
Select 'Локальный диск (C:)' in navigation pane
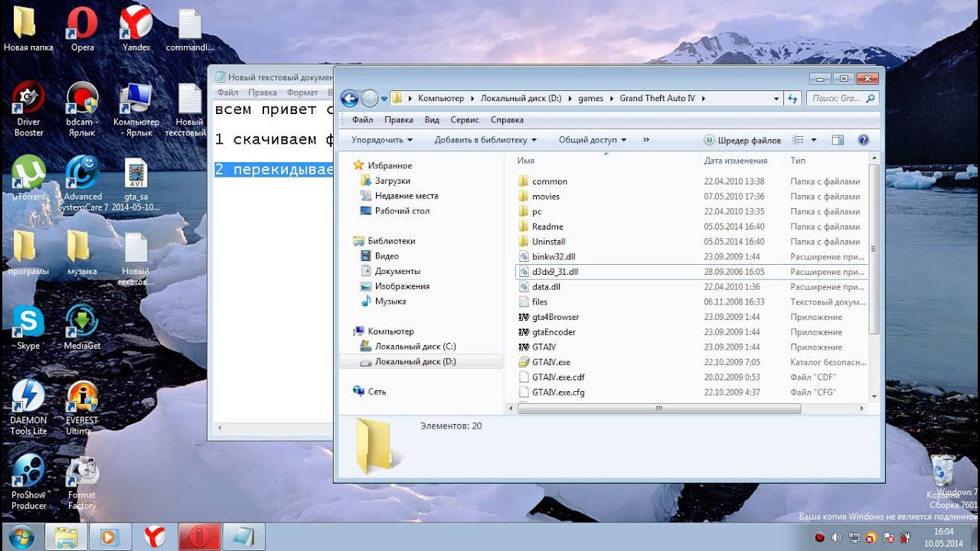tap(415, 347)
